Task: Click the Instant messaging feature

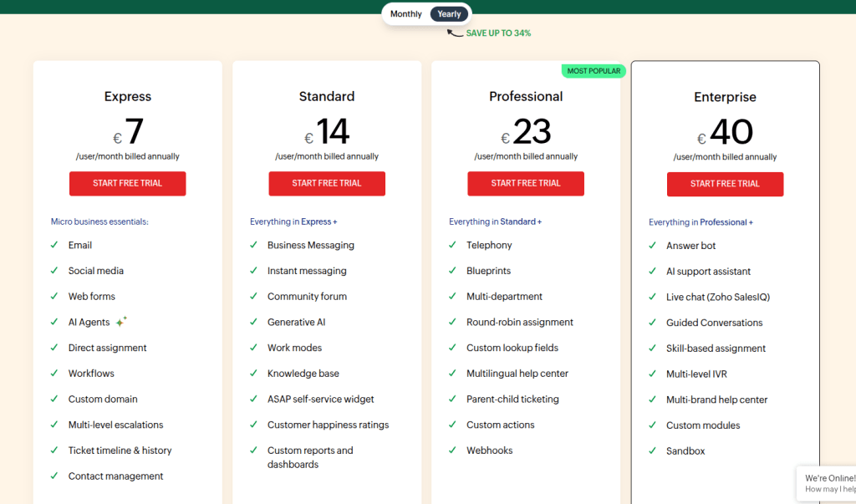Action: [307, 271]
